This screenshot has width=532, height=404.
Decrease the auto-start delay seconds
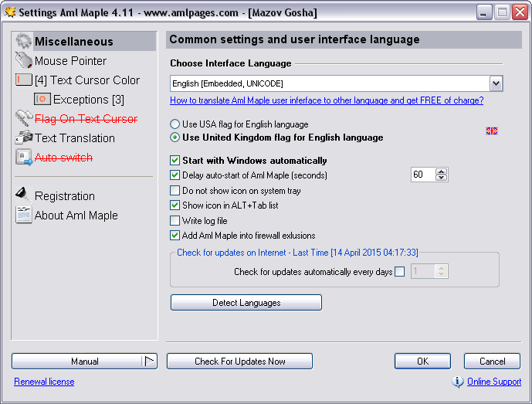(x=441, y=178)
